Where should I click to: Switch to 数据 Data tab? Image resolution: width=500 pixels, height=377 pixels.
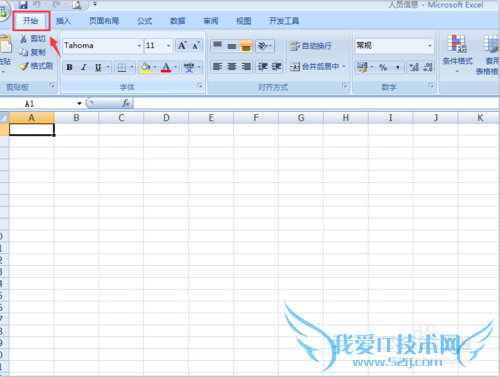click(178, 21)
